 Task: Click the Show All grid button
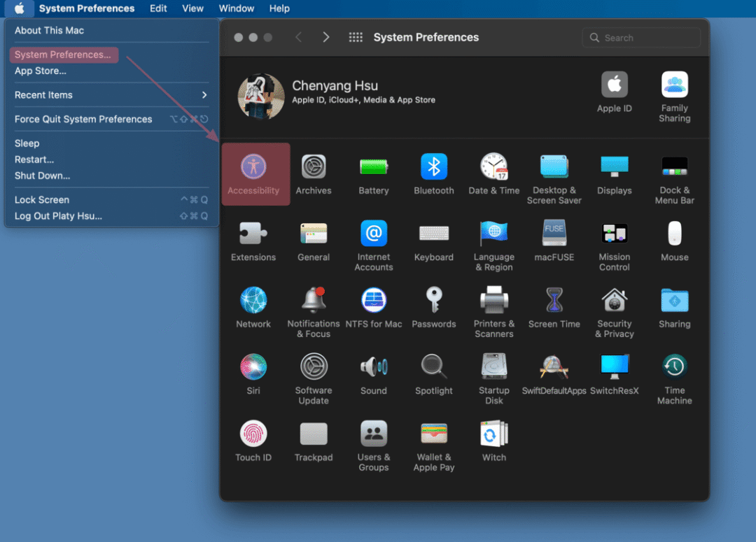click(x=356, y=38)
